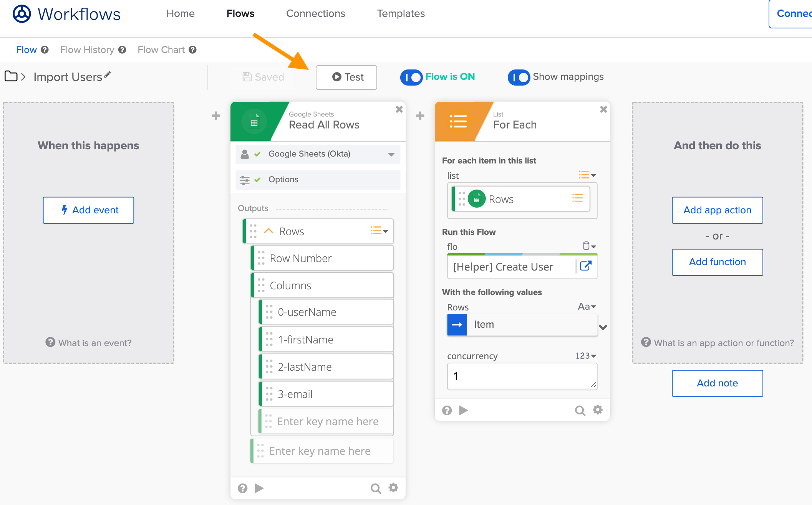
Task: Open concurrency type dropdown labeled 123
Action: click(586, 356)
